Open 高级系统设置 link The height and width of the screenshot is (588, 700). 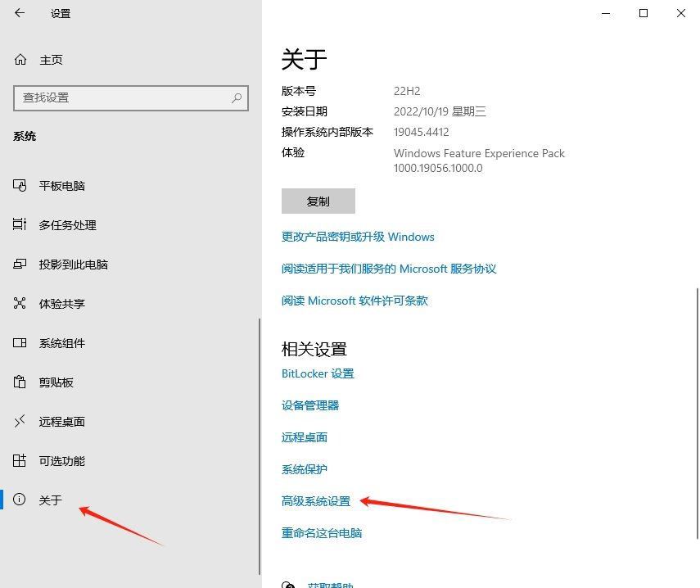(x=317, y=500)
